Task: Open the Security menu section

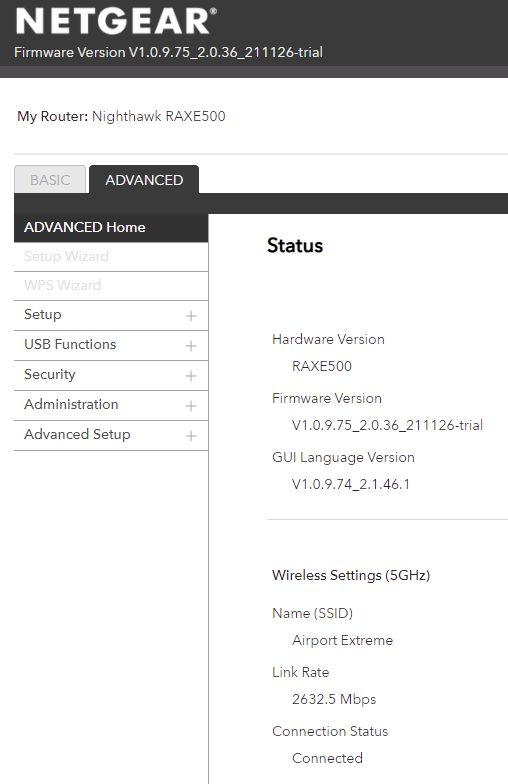Action: pyautogui.click(x=111, y=375)
